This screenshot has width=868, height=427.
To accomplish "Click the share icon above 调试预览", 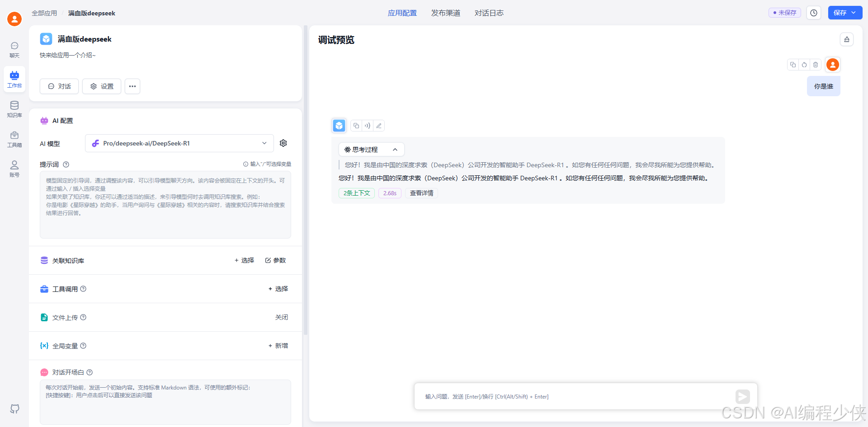I will pyautogui.click(x=846, y=39).
